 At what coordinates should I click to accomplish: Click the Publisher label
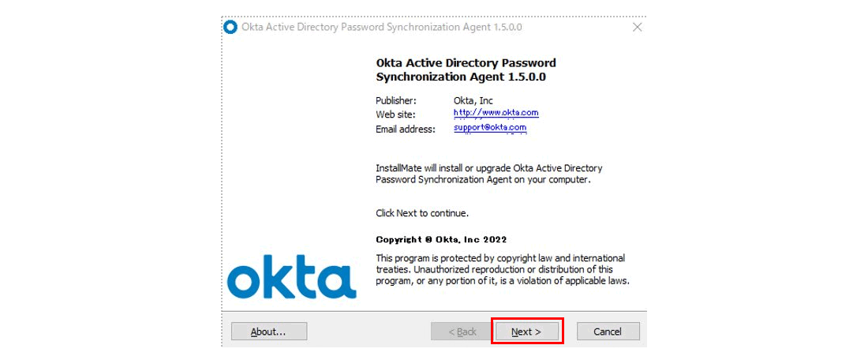[396, 101]
